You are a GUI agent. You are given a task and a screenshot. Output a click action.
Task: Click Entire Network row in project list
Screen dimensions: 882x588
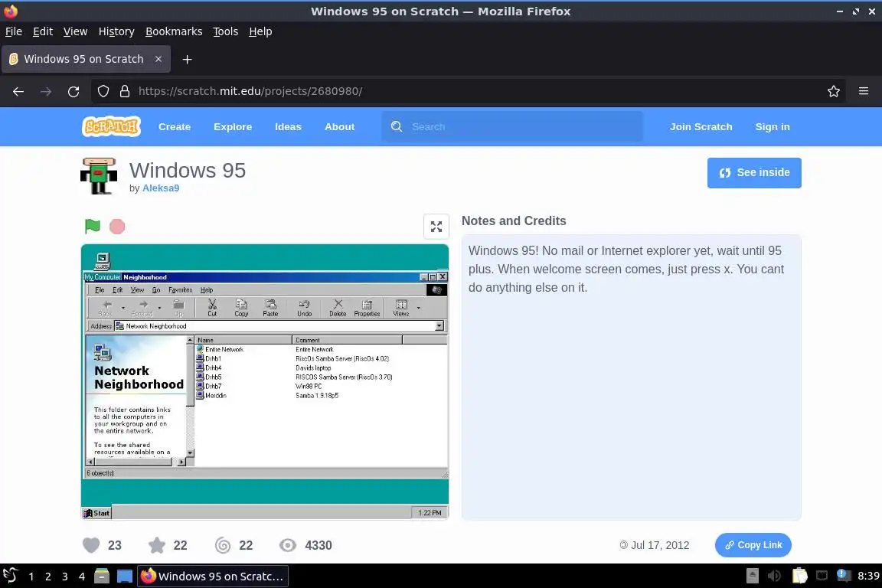321,349
